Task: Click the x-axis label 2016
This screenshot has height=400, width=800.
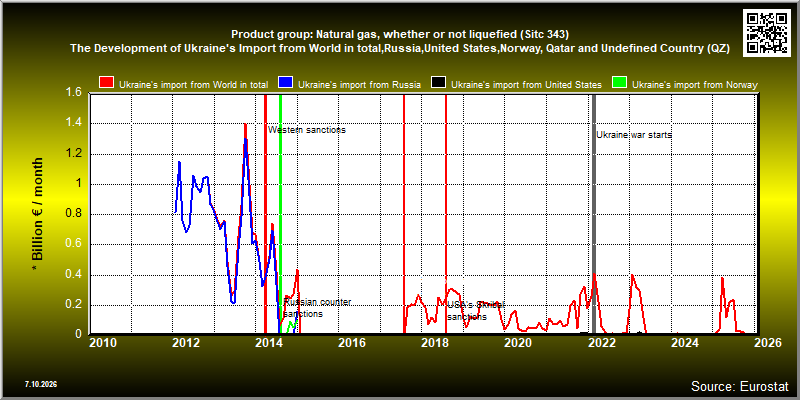Action: [x=352, y=343]
